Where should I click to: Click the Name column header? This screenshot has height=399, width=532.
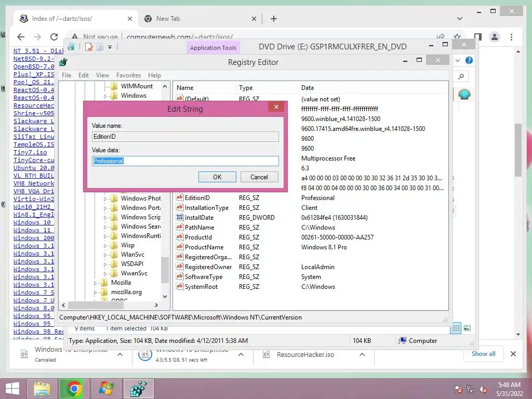(185, 87)
